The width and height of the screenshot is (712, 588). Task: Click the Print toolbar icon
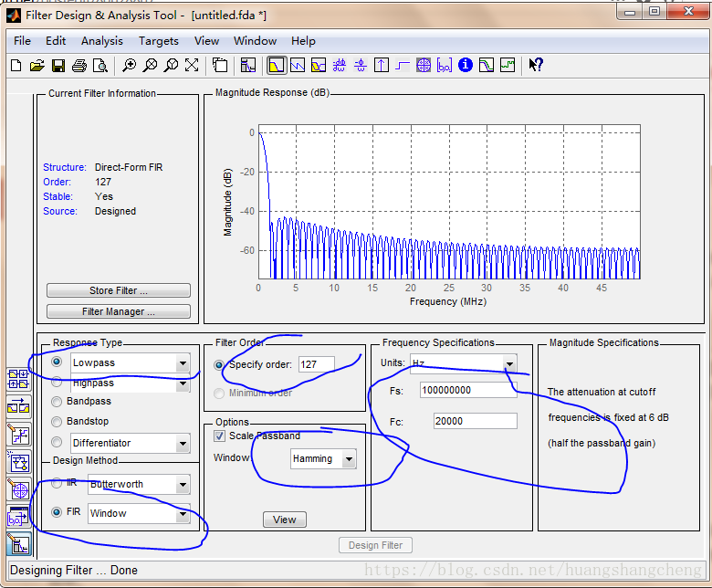79,66
